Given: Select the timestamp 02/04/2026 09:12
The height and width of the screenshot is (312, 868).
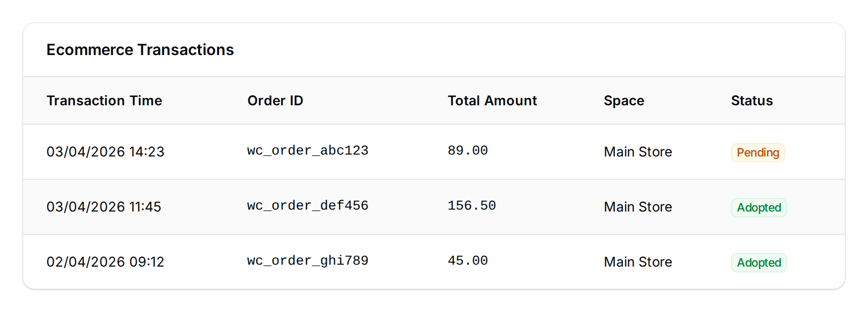Looking at the screenshot, I should pos(105,262).
